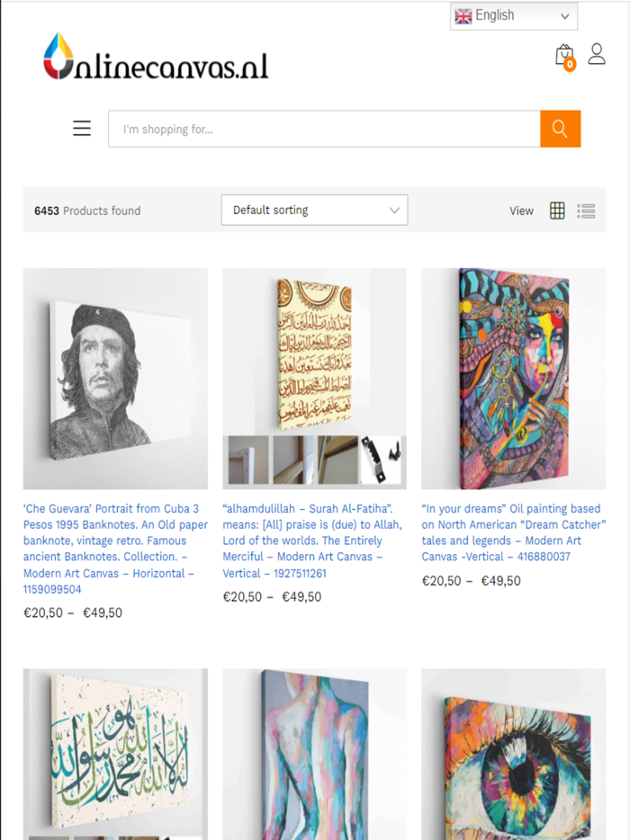Screen dimensions: 630x840
Task: Switch to list view
Action: tap(586, 210)
